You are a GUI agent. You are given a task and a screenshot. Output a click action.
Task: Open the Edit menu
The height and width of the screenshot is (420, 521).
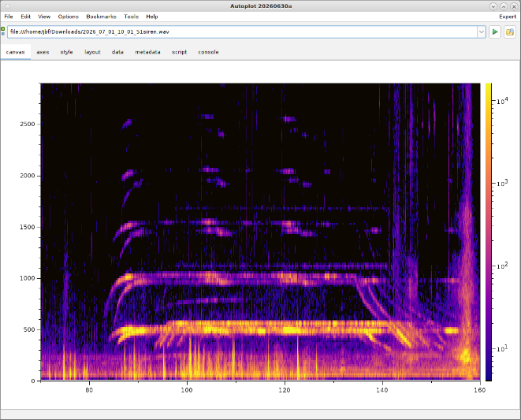pyautogui.click(x=25, y=17)
